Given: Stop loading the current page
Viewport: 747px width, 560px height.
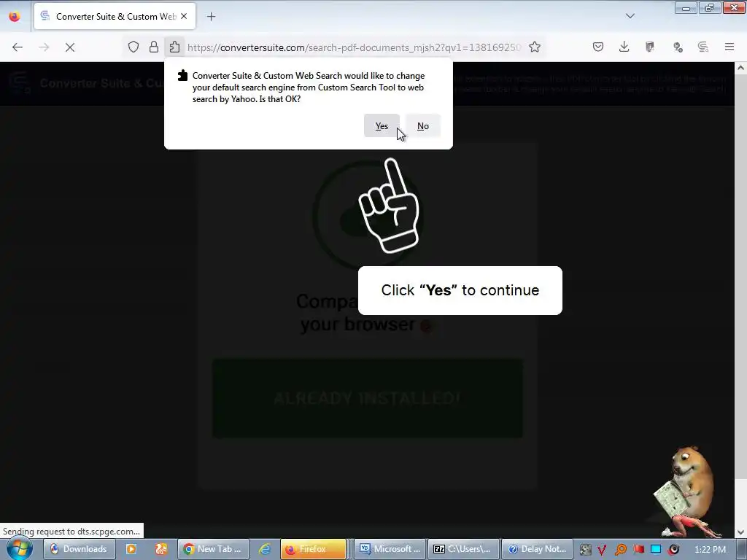Looking at the screenshot, I should 70,47.
